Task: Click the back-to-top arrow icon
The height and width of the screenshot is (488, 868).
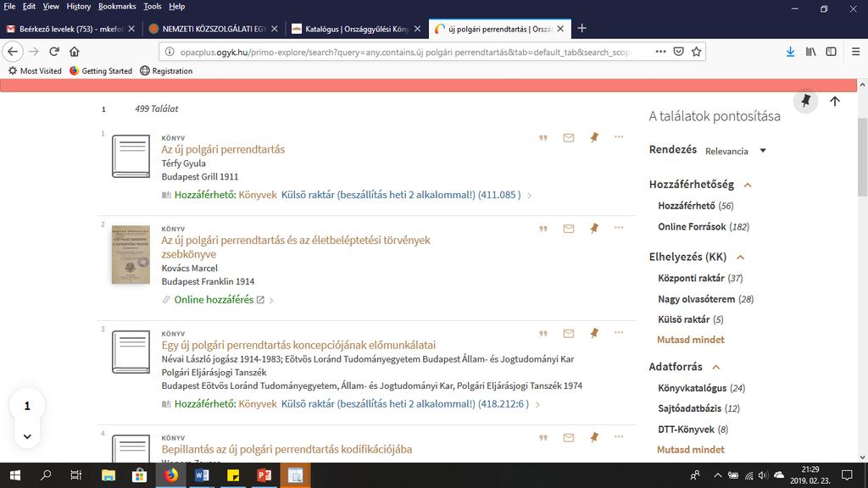Action: click(835, 102)
